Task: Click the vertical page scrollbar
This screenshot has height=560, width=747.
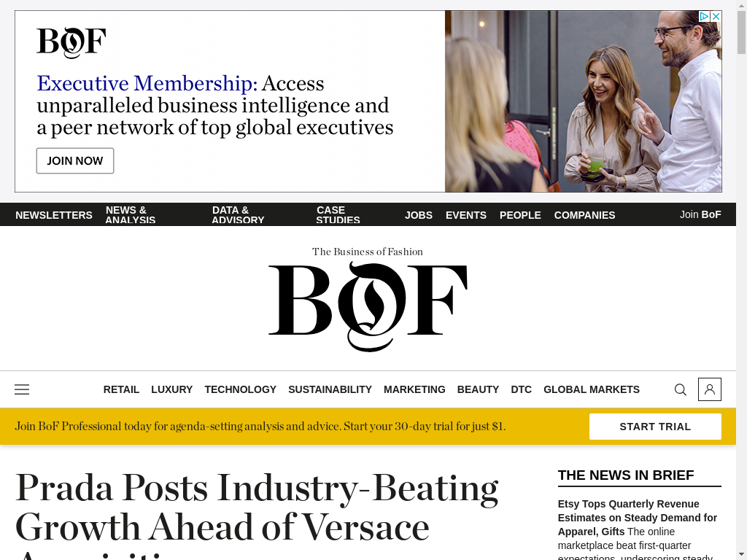Action: coord(741,280)
